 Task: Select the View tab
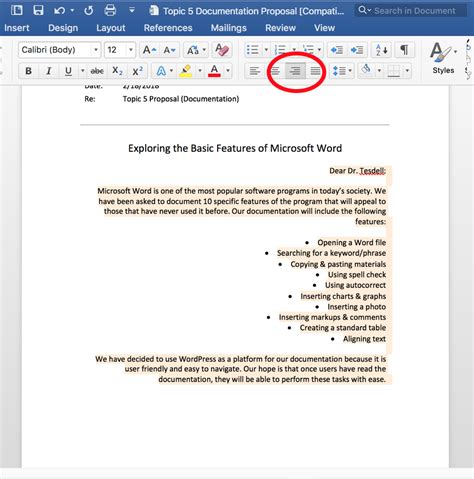[324, 28]
